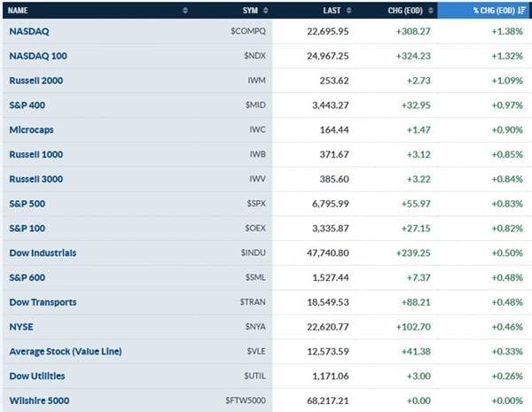This screenshot has height=412, width=532.
Task: Select the $OEX symbol cell
Action: (255, 229)
